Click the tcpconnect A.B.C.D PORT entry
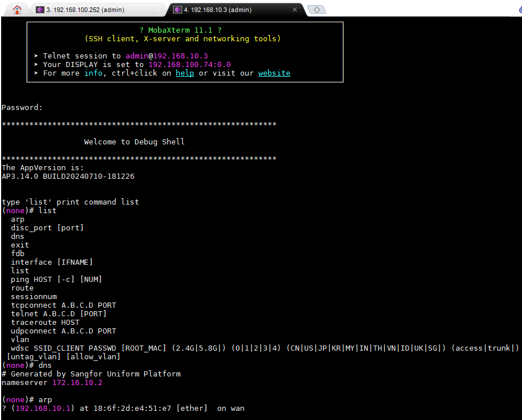The height and width of the screenshot is (420, 522). point(63,305)
